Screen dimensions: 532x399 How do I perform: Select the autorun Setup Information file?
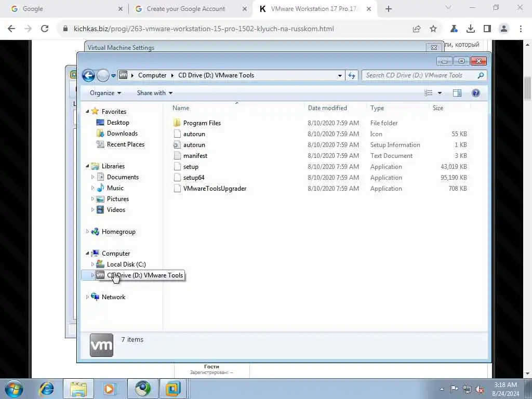pos(194,145)
